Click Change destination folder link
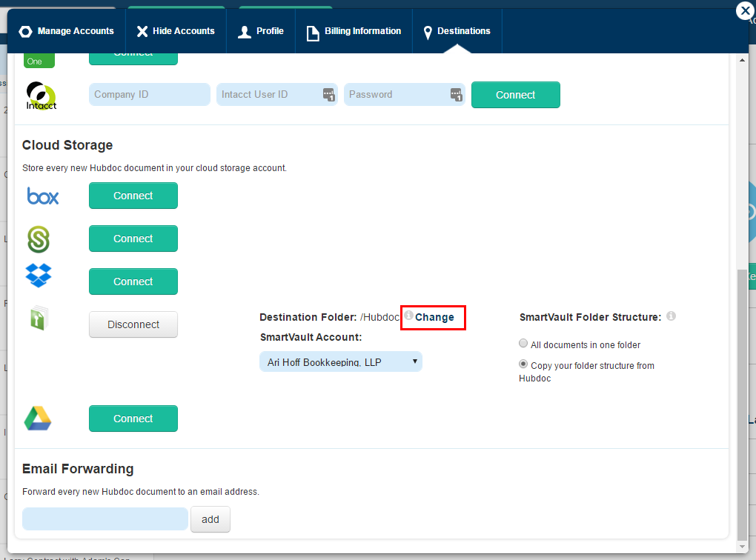This screenshot has height=560, width=756. [434, 317]
